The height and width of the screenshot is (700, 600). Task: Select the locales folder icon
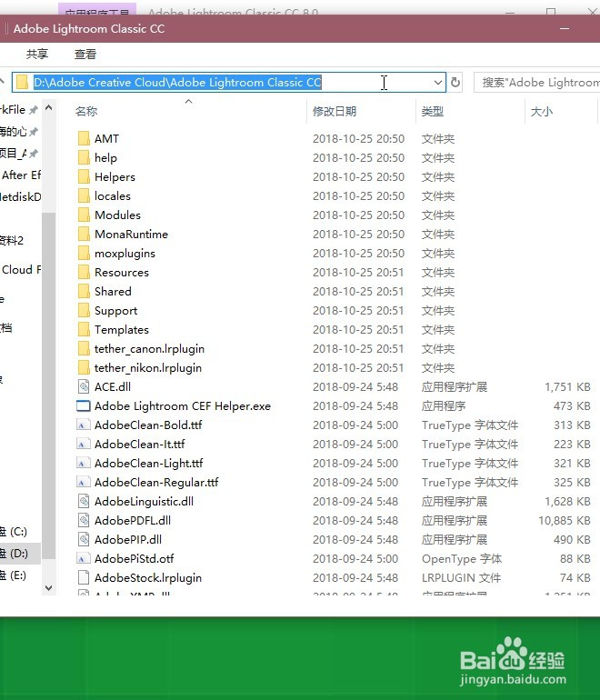tap(84, 196)
